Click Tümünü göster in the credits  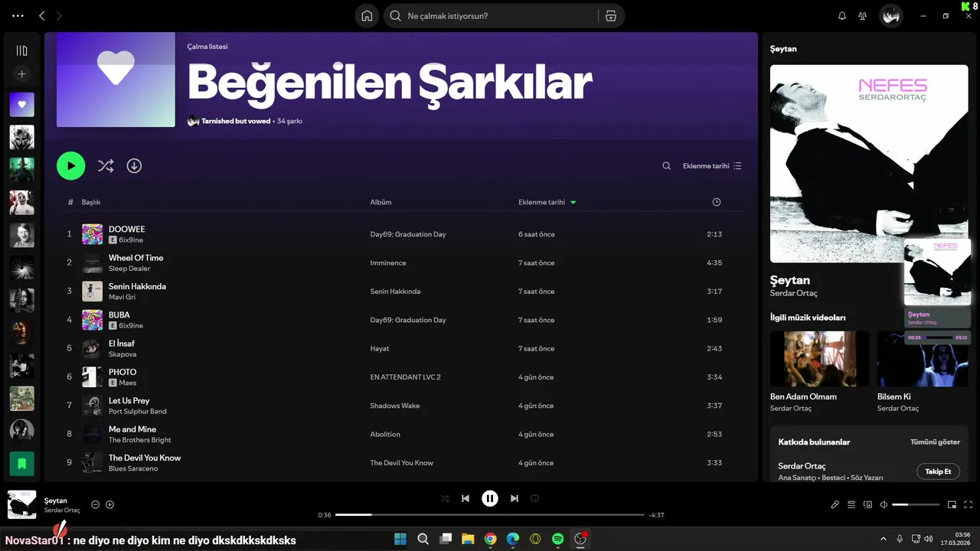(x=935, y=442)
